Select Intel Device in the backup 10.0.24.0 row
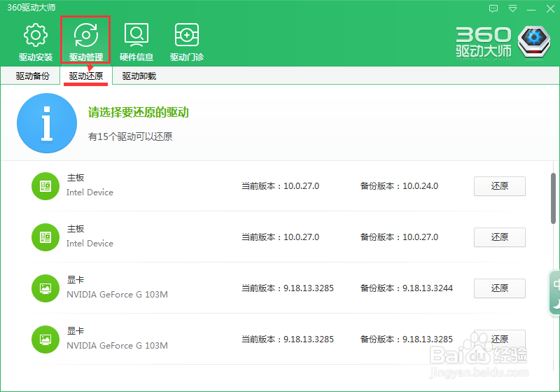 (90, 192)
